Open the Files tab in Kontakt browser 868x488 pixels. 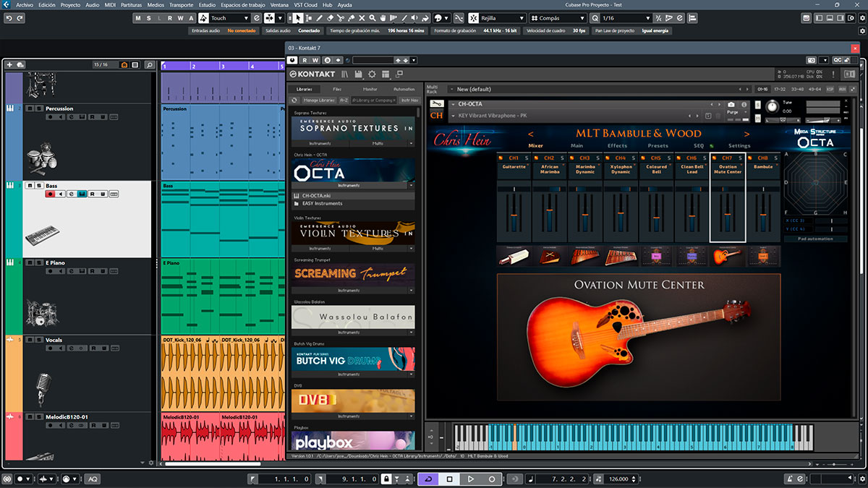[337, 89]
